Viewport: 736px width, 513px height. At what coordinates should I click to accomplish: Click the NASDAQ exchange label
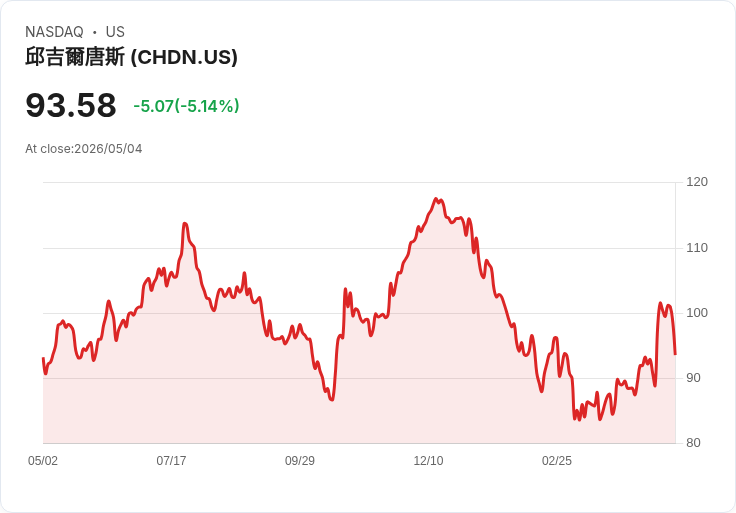(x=54, y=32)
